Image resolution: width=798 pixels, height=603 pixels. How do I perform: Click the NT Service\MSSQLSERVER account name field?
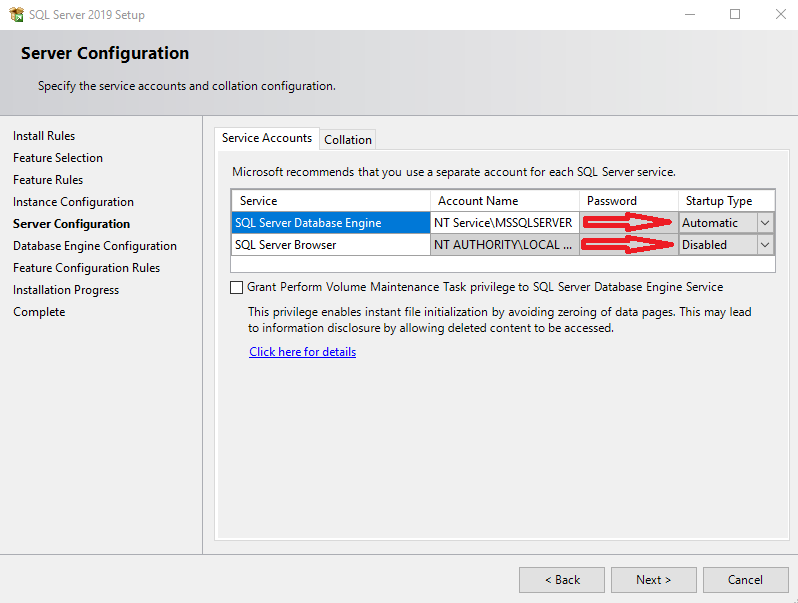(x=504, y=223)
